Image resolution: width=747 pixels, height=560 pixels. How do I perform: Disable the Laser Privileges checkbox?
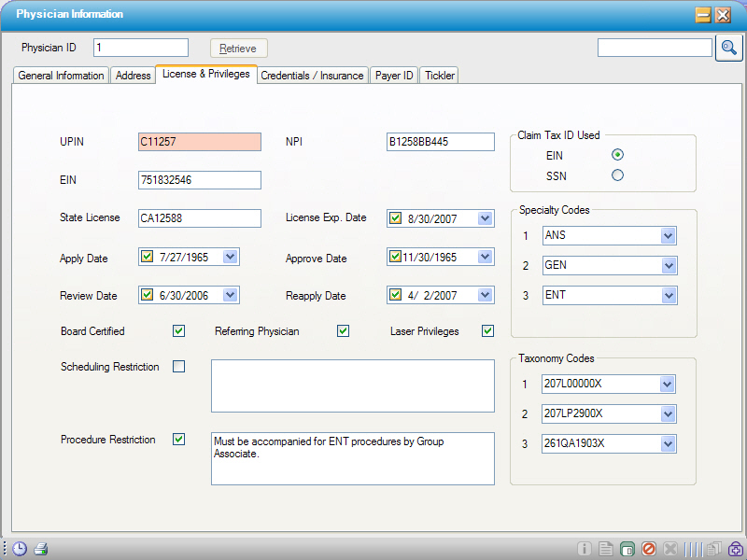pos(487,330)
